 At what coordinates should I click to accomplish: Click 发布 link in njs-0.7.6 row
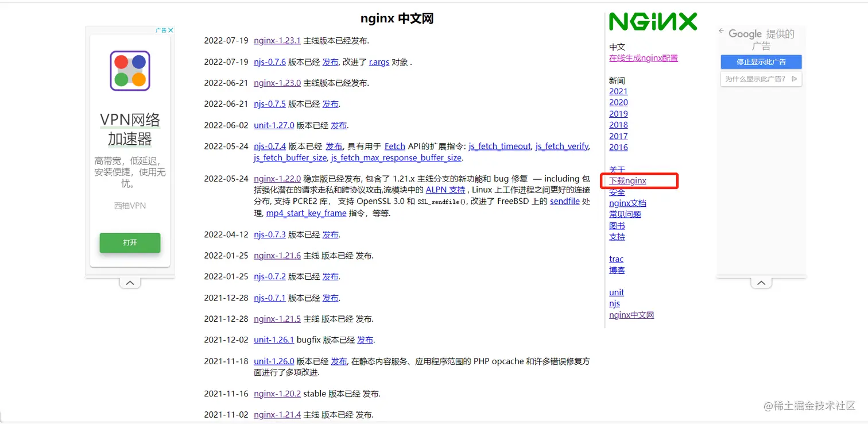[330, 62]
